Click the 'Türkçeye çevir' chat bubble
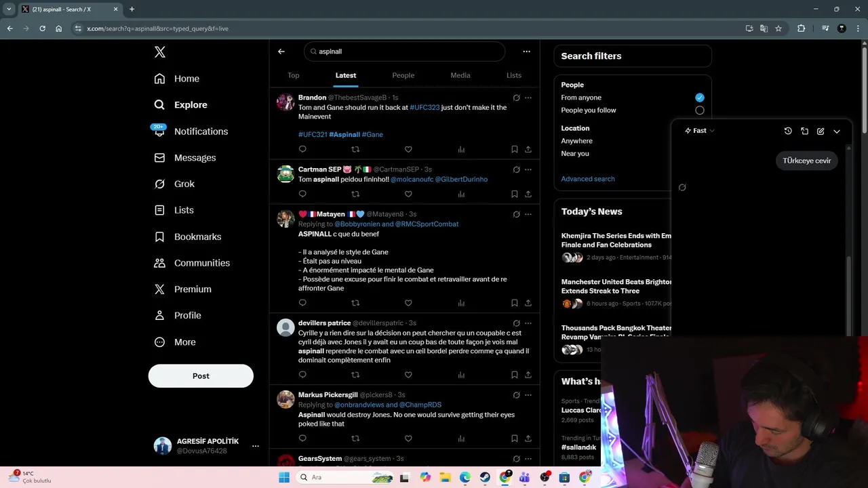This screenshot has width=868, height=488. (x=806, y=161)
